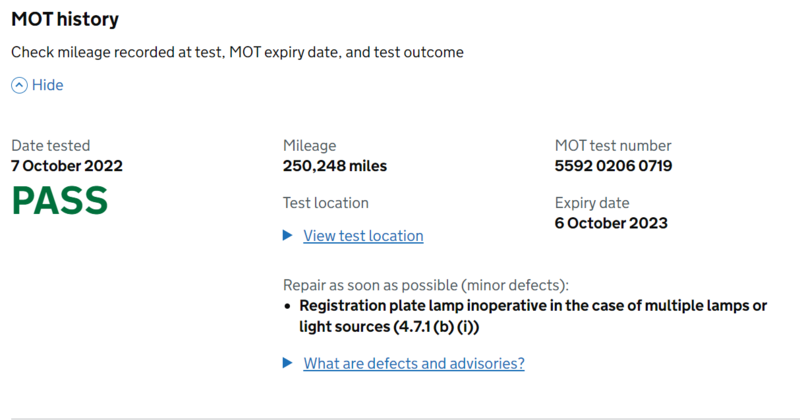Click the Repair as soon as possible text
The image size is (800, 420).
point(425,284)
